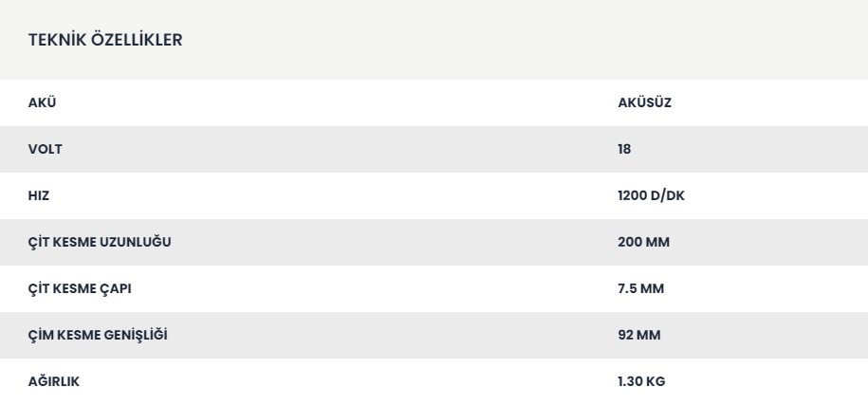Screen dimensions: 868x405
Task: Click the 1.30 KG weight value
Action: [641, 381]
